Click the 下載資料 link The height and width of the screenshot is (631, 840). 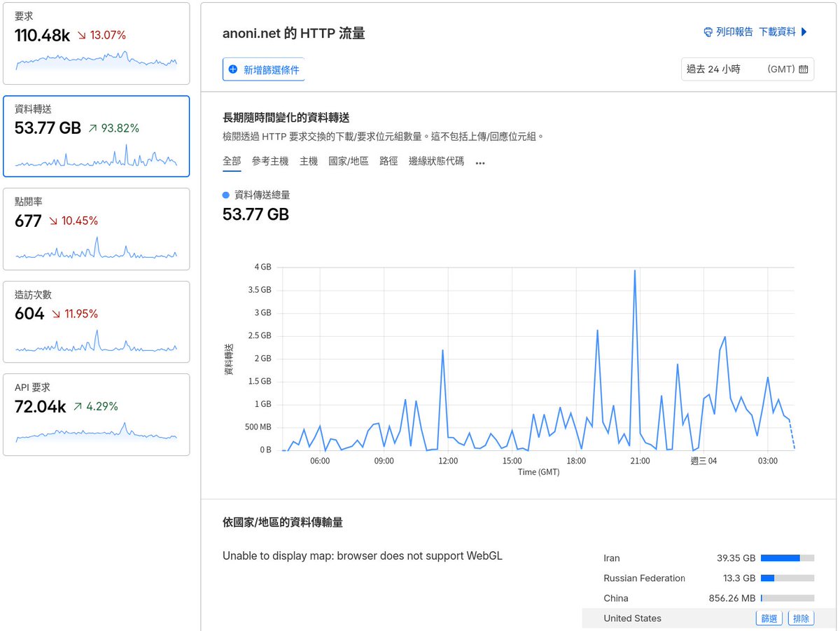pos(779,32)
